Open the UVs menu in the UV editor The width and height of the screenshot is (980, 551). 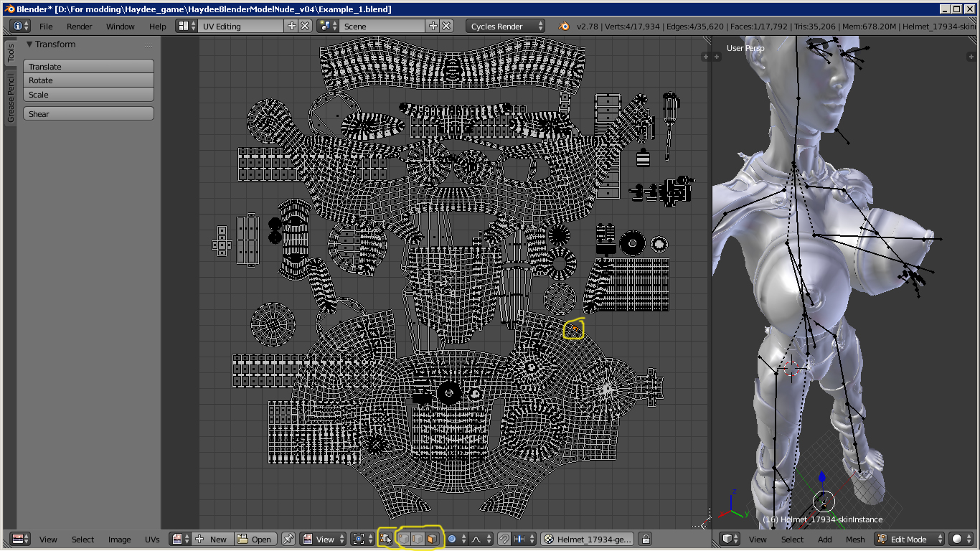(x=152, y=540)
